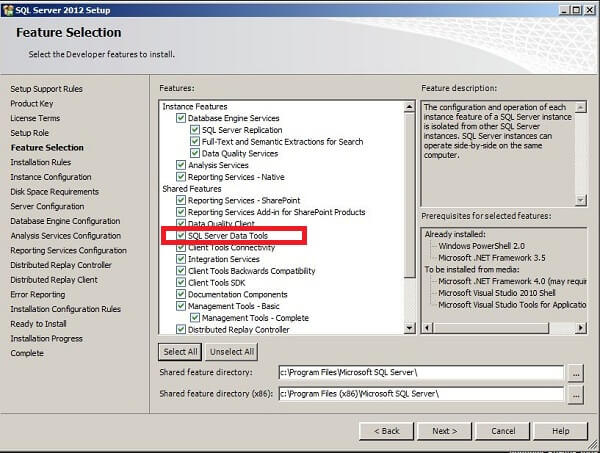Select Shared Features header row

[x=192, y=189]
